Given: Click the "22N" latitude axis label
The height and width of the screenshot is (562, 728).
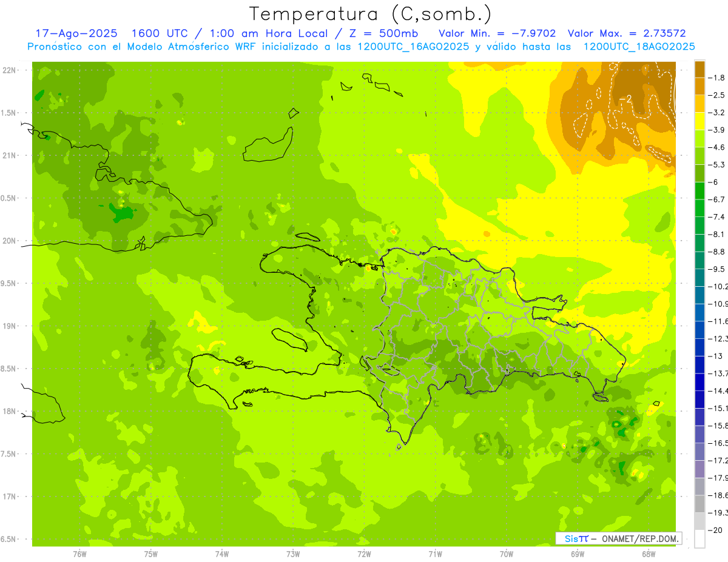Looking at the screenshot, I should click(x=8, y=70).
